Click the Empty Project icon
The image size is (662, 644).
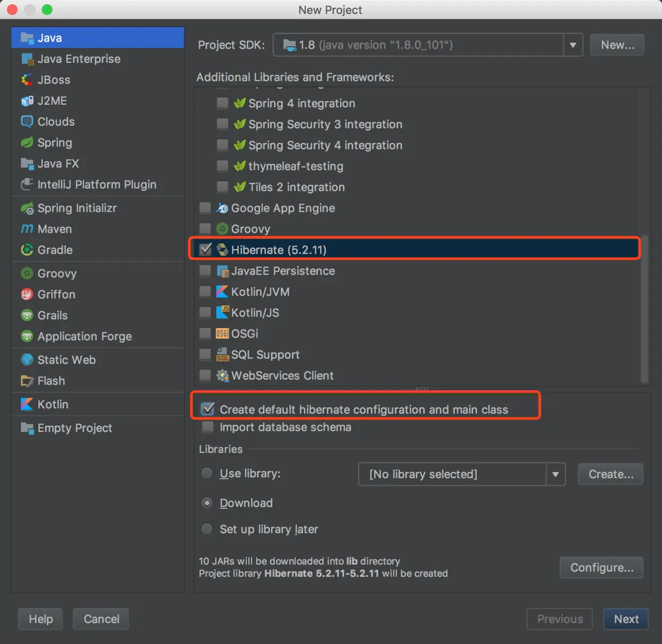click(x=27, y=428)
